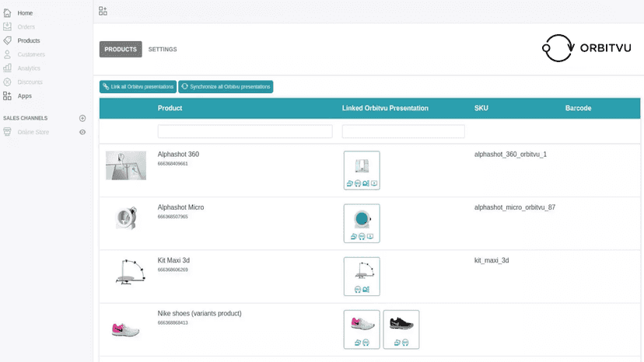Click the Product column header
The height and width of the screenshot is (362, 644).
tap(170, 108)
